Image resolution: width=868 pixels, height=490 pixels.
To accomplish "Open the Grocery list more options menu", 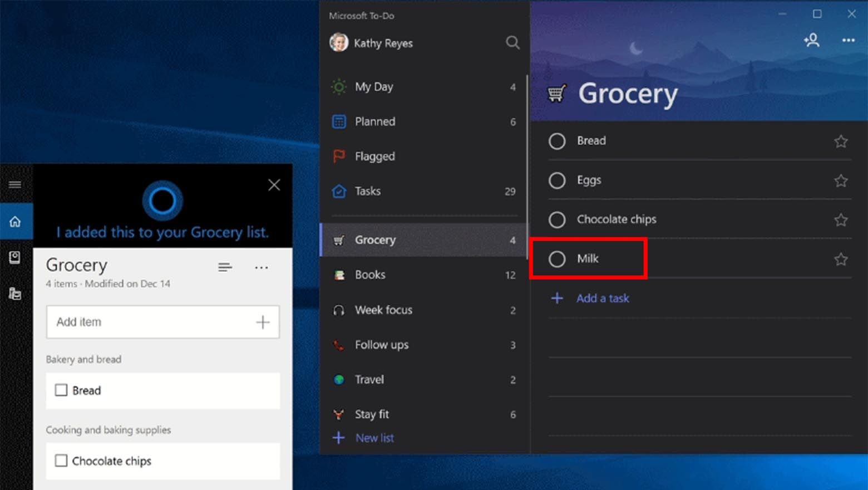I will (x=848, y=40).
